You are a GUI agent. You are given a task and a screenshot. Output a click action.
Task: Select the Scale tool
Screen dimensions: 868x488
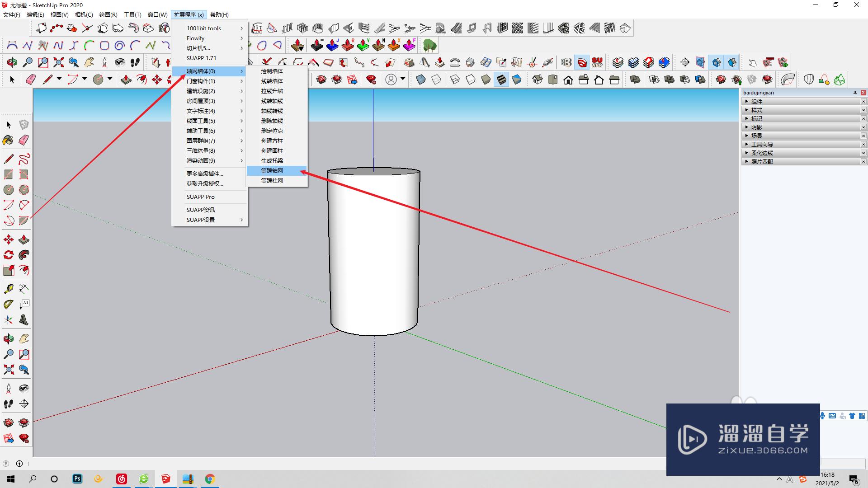9,270
